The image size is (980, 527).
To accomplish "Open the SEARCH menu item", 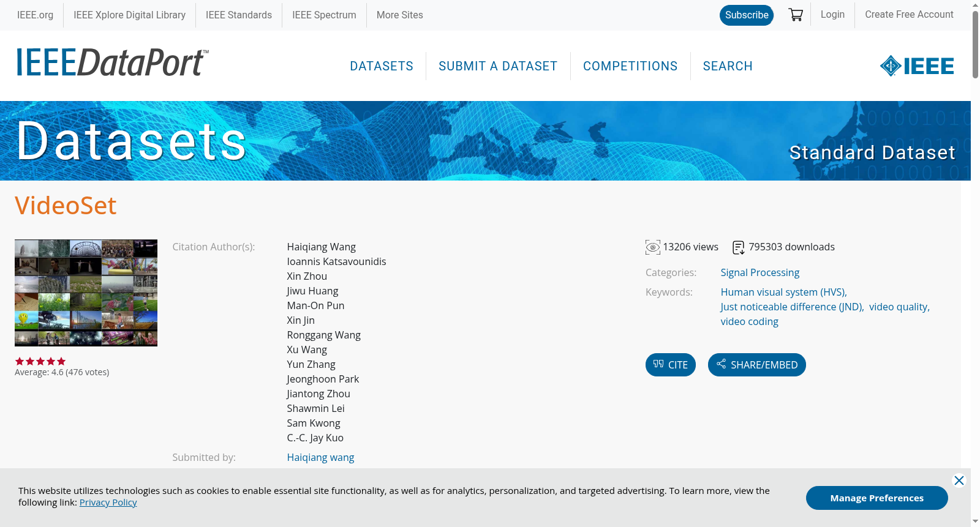I will (728, 66).
